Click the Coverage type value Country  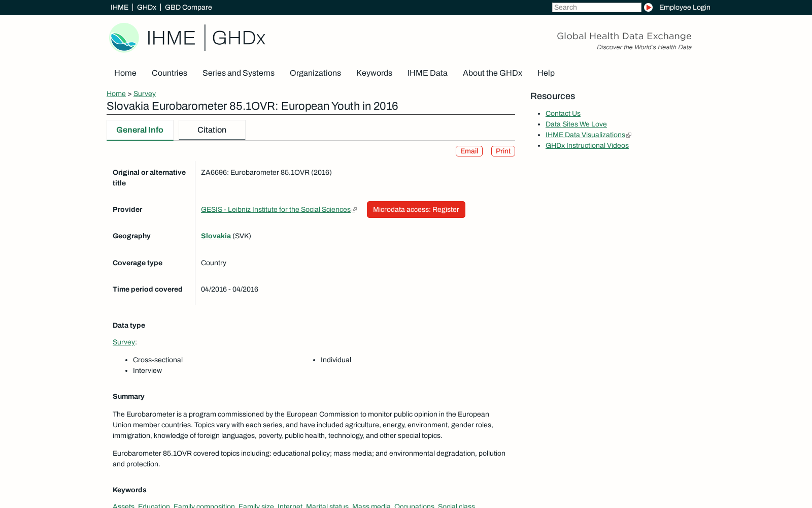tap(214, 263)
